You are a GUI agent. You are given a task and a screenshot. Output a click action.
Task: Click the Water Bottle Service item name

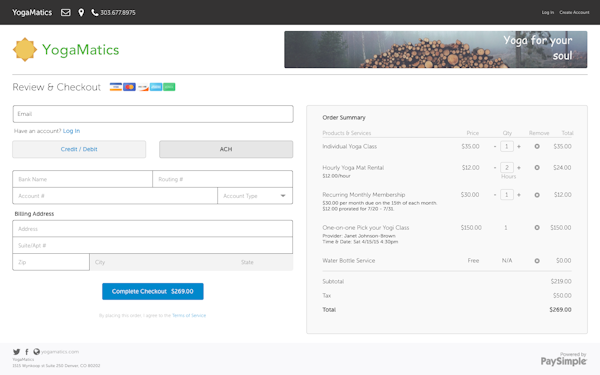(349, 261)
